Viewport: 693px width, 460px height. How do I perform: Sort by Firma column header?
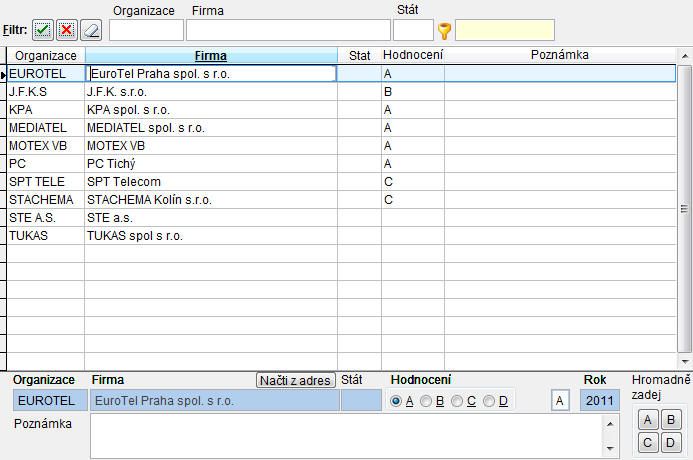pyautogui.click(x=211, y=56)
